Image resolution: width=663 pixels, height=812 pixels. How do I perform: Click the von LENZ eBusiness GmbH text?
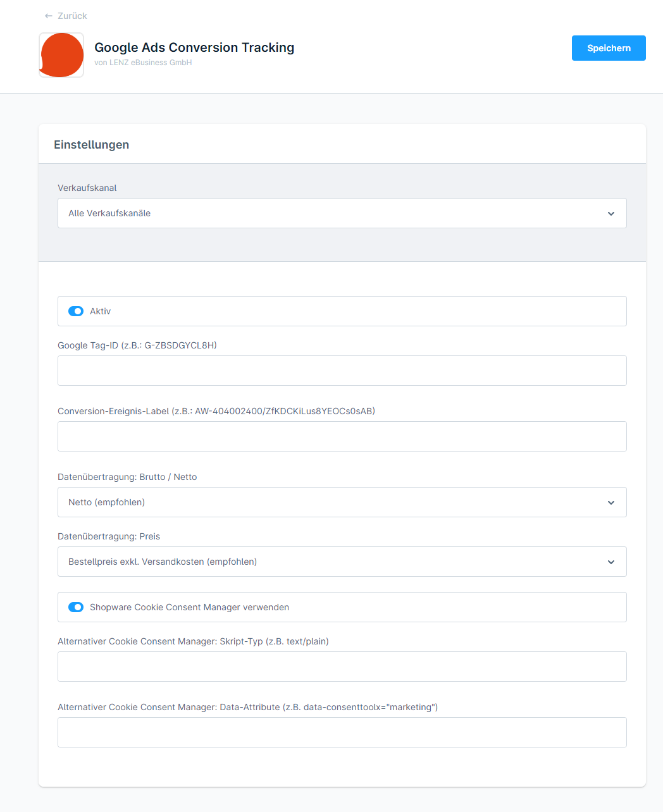[143, 63]
